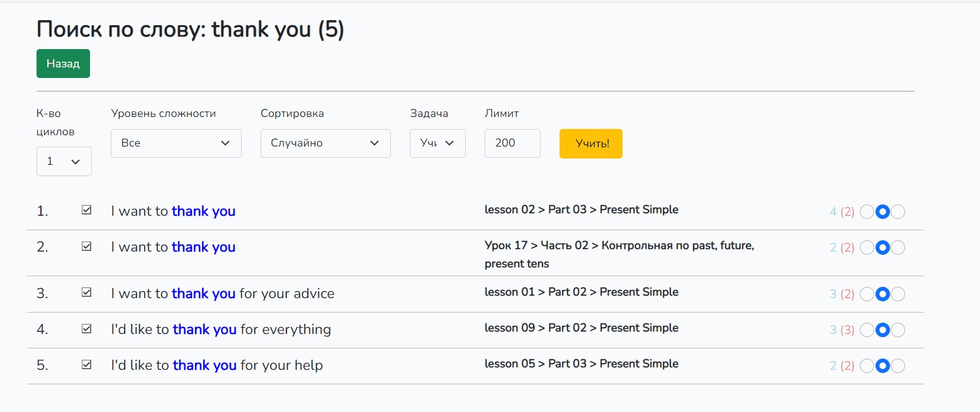Viewport: 980px width, 412px height.
Task: Choose the left radio button in row 5
Action: 867,365
